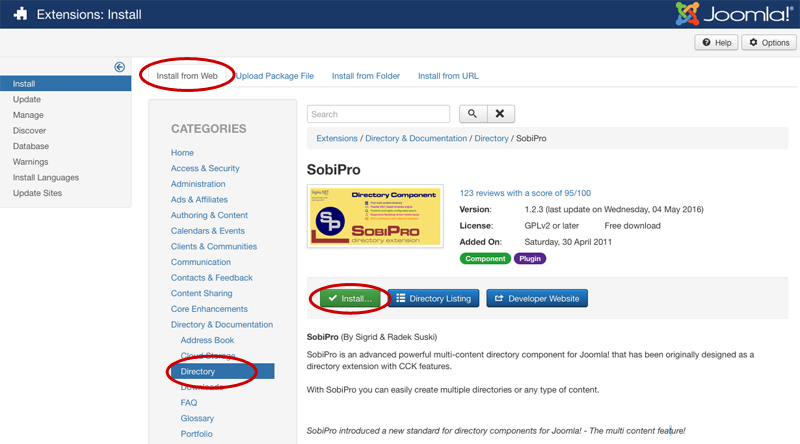This screenshot has height=444, width=800.
Task: Click the magnifier search button
Action: (473, 114)
